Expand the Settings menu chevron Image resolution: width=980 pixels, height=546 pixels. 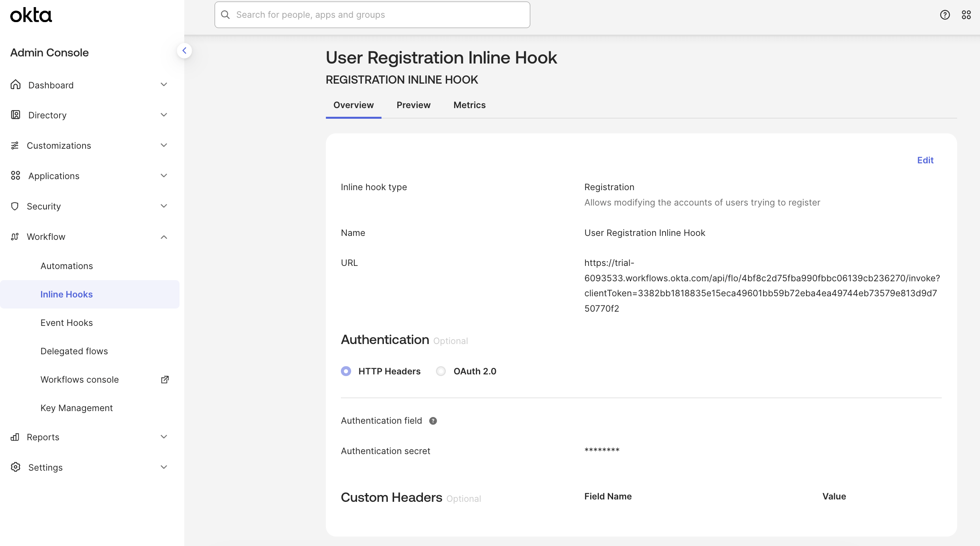click(x=164, y=467)
